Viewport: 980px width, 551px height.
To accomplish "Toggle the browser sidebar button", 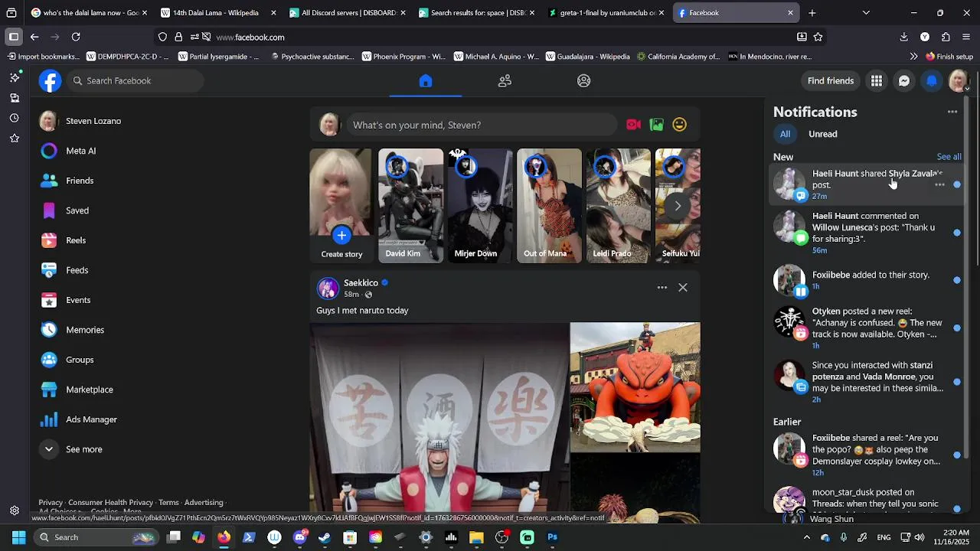I will tap(14, 37).
